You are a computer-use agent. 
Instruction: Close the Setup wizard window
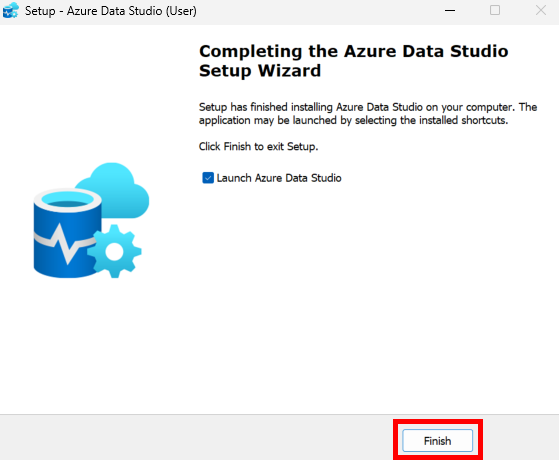pos(541,10)
